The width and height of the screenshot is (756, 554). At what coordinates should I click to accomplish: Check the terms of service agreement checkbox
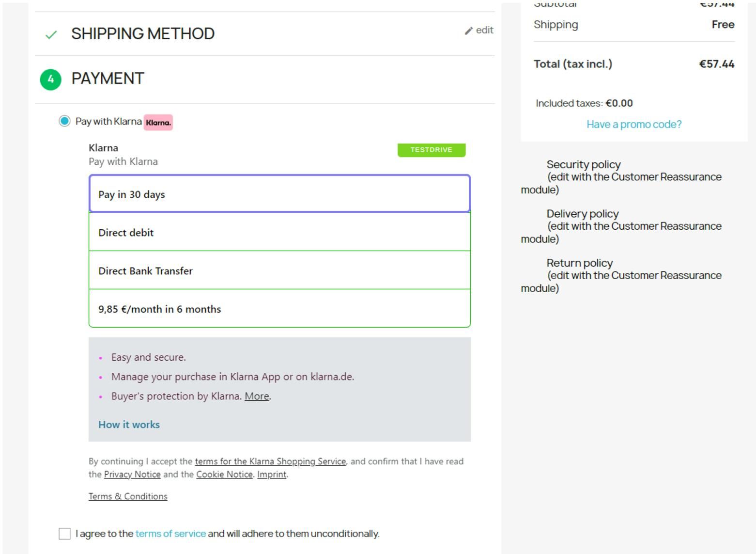pyautogui.click(x=64, y=534)
